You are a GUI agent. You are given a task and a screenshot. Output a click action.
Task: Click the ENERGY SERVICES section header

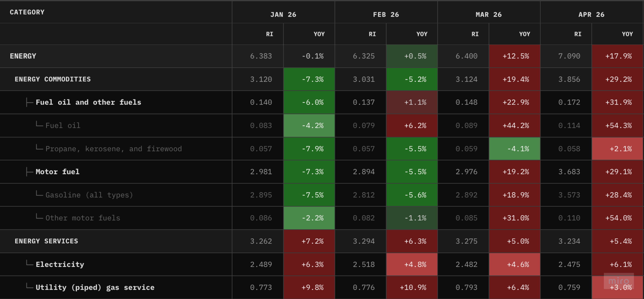pos(46,241)
